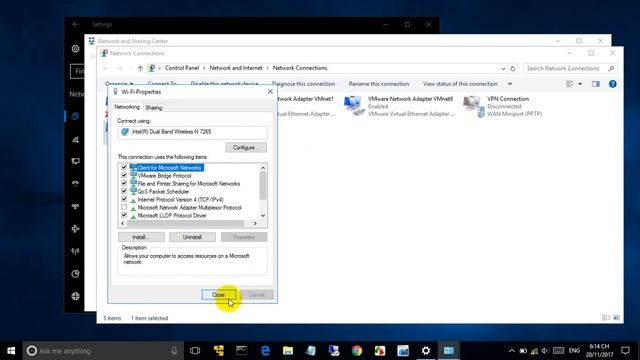This screenshot has height=360, width=640.
Task: Refresh the Network Connections address bar
Action: click(513, 69)
